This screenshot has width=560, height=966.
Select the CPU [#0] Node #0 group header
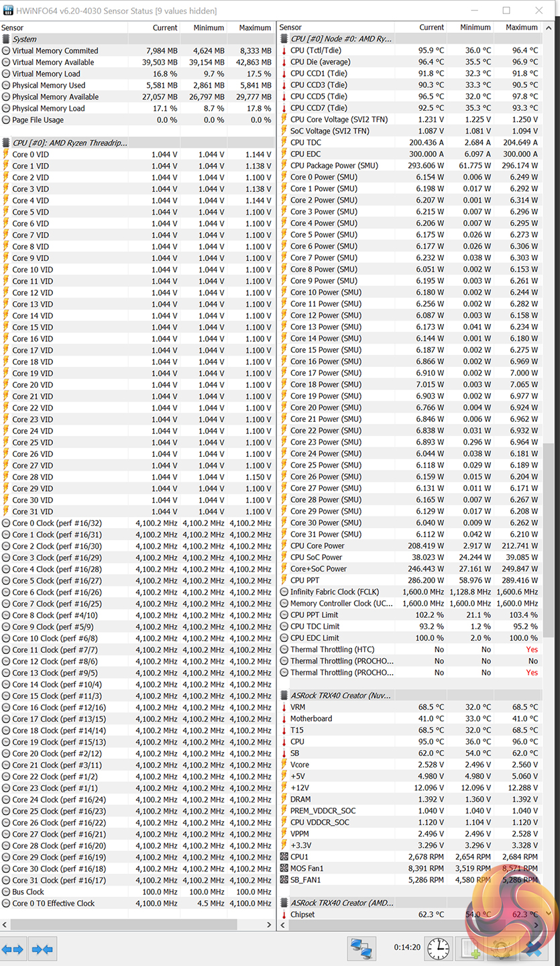point(410,39)
